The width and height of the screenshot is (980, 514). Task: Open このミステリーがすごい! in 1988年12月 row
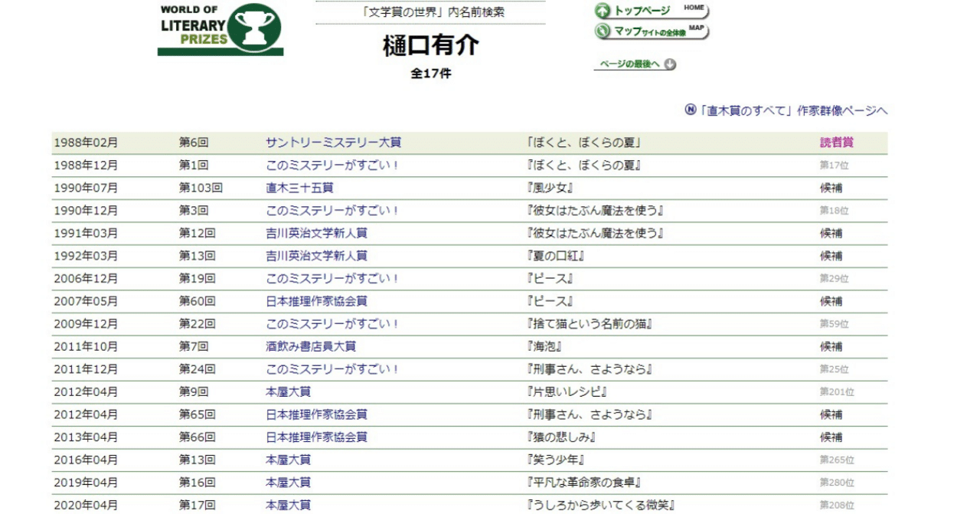pyautogui.click(x=333, y=165)
